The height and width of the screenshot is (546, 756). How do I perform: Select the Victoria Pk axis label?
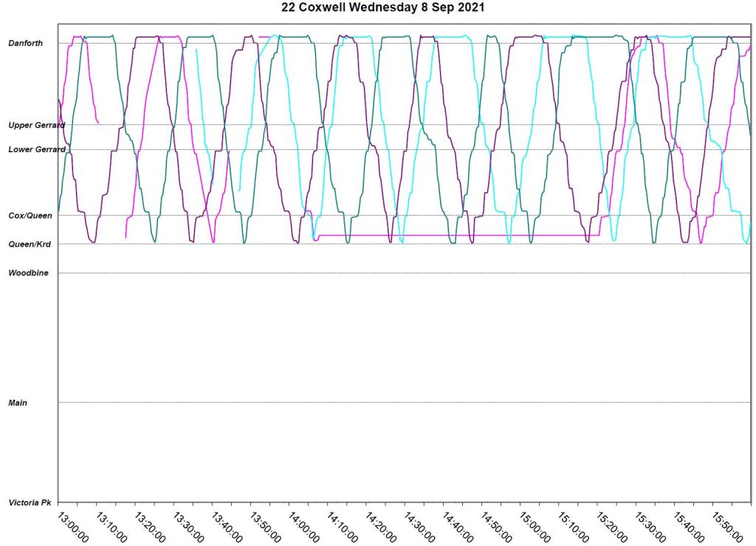(30, 503)
